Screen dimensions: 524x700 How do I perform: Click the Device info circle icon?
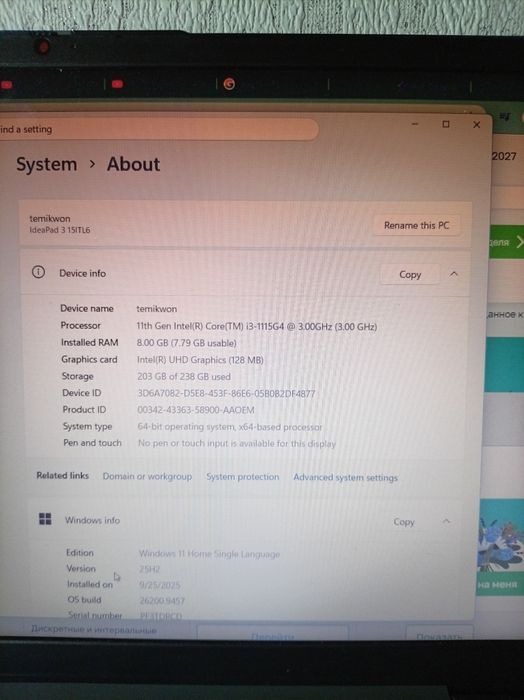coord(38,272)
